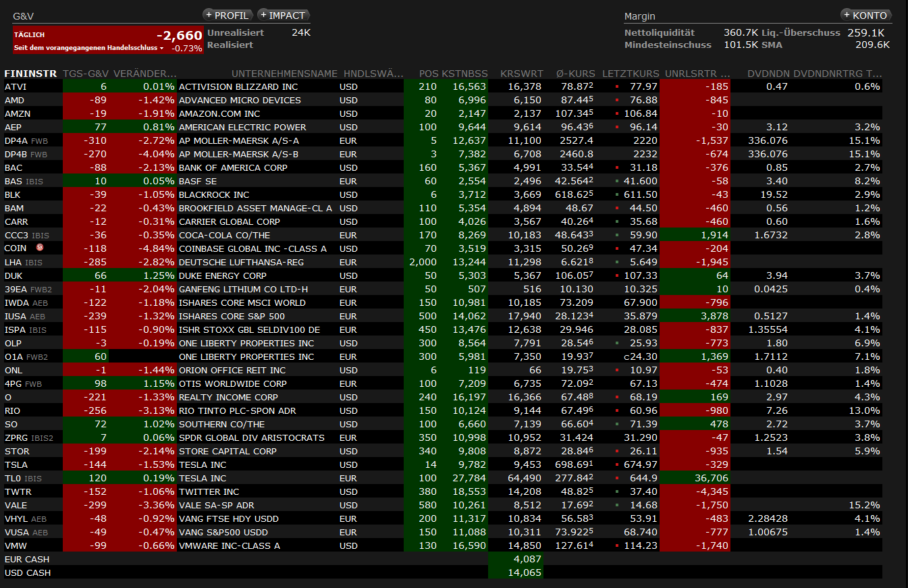Click the TGS-G&V column header

(86, 74)
